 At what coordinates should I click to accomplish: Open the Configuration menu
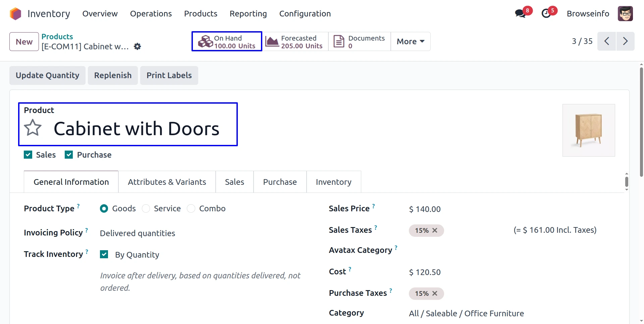pyautogui.click(x=305, y=14)
